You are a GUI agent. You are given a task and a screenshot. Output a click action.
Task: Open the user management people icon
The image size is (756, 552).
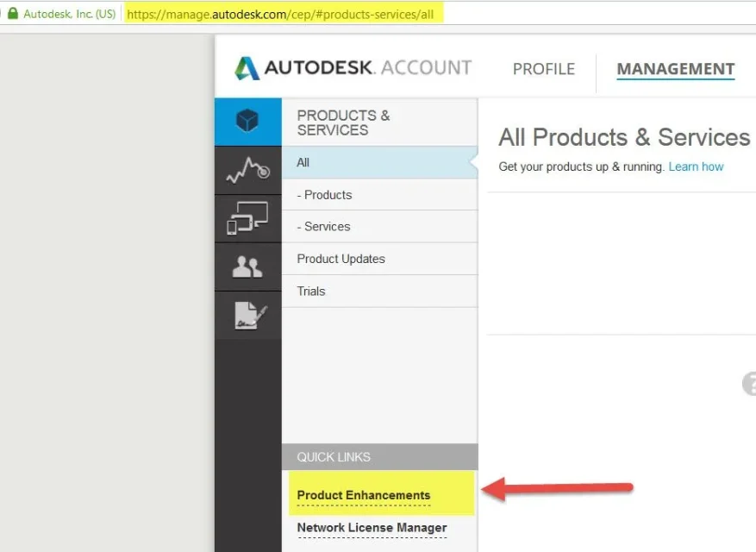pos(247,267)
